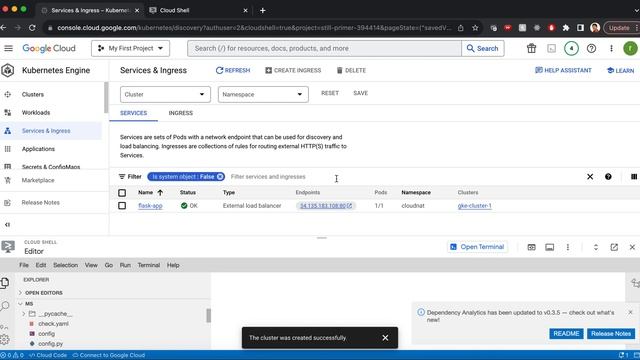Remove the Is system object False chip
The height and width of the screenshot is (360, 640).
point(220,177)
